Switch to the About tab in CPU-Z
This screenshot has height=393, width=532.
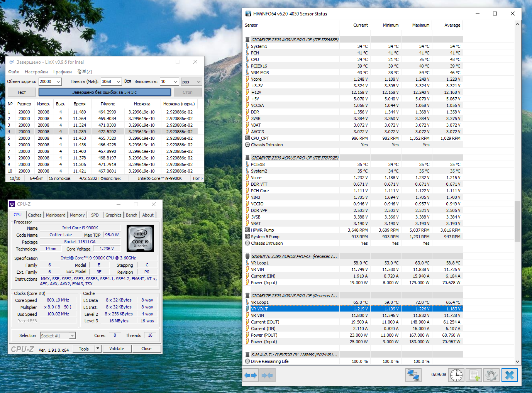(x=148, y=215)
